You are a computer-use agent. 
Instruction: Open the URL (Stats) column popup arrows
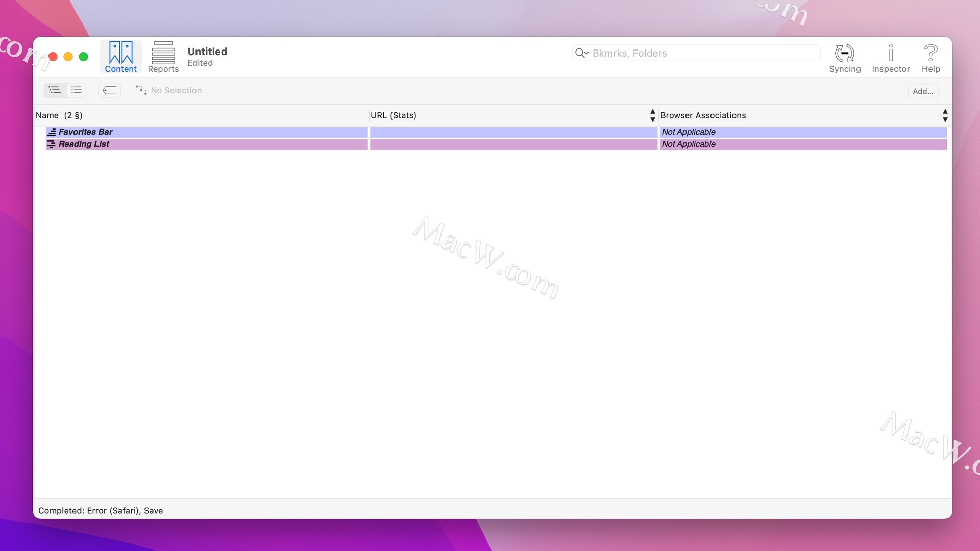pos(652,115)
